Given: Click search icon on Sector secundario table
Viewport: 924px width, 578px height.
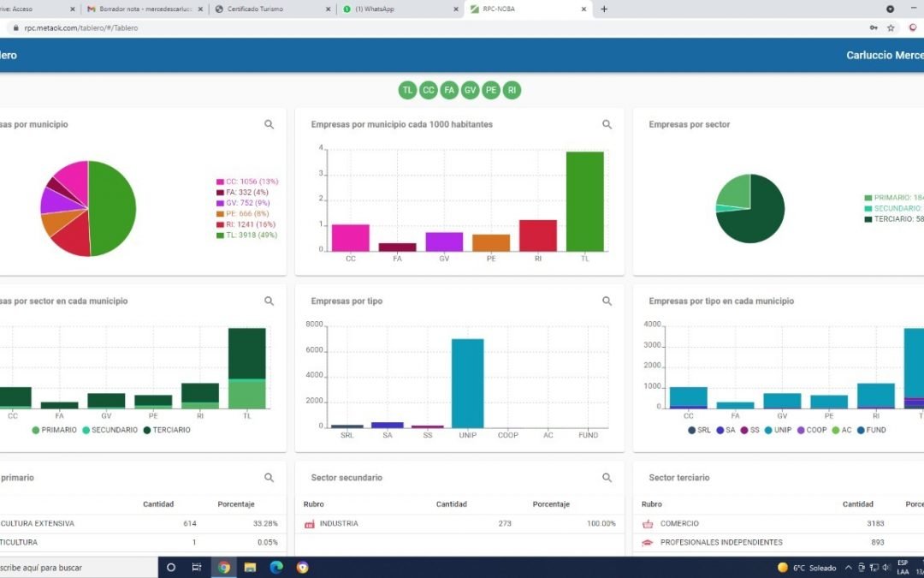Looking at the screenshot, I should 607,478.
